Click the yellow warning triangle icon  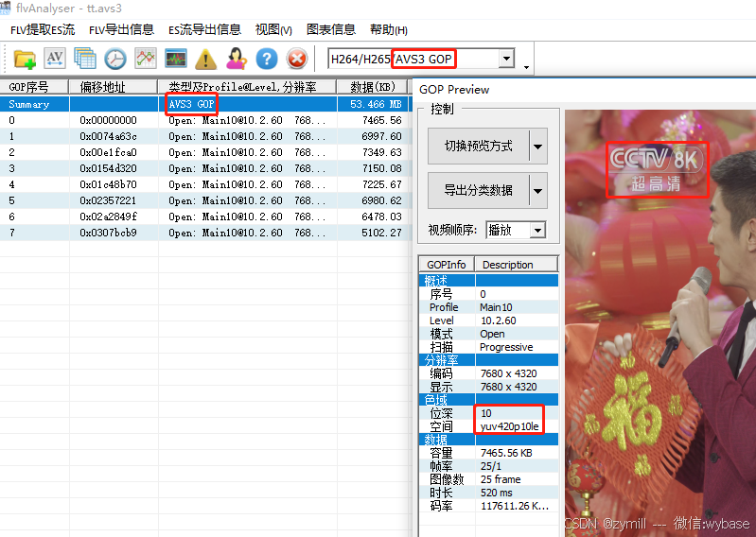tap(206, 60)
